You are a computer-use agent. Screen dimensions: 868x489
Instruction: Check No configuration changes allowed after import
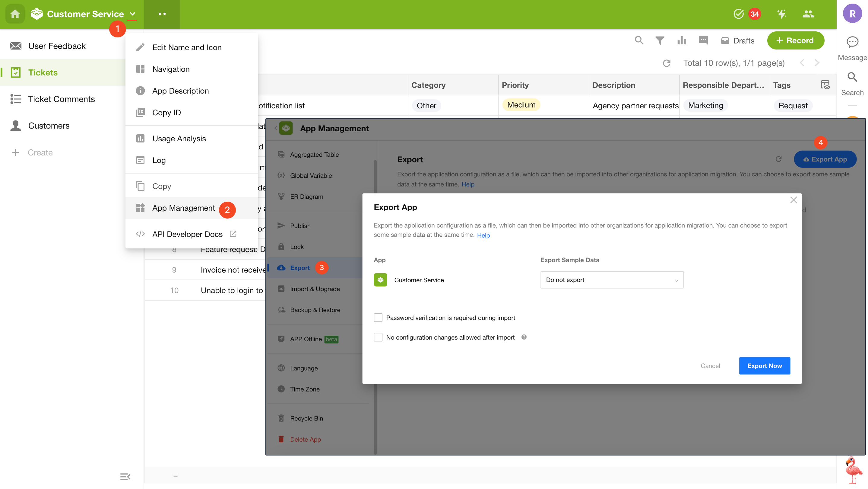[x=378, y=337]
